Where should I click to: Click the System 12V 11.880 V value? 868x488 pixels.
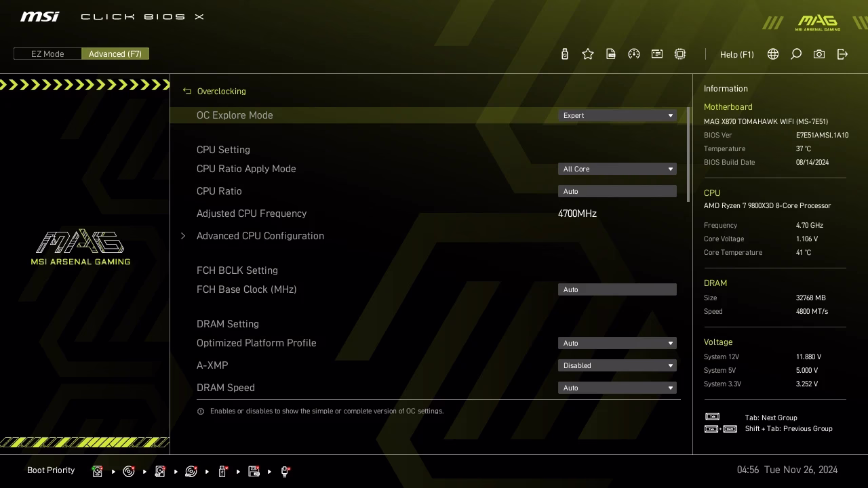pos(808,357)
